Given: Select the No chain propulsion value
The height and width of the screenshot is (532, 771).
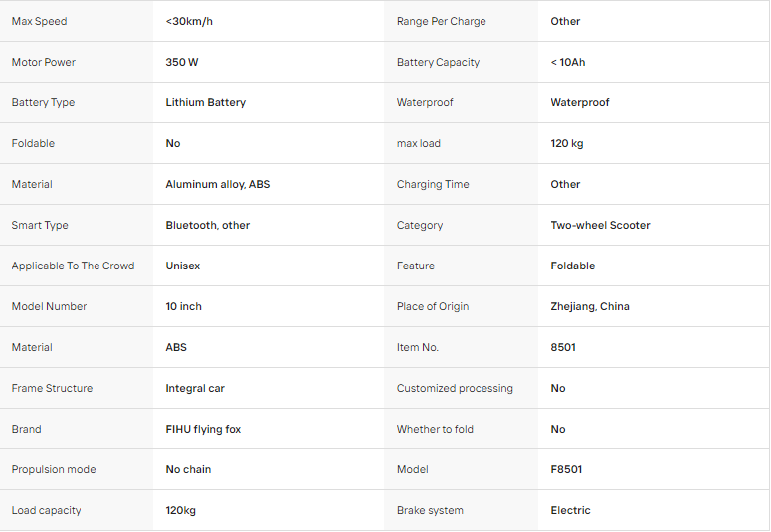Looking at the screenshot, I should pyautogui.click(x=188, y=469).
